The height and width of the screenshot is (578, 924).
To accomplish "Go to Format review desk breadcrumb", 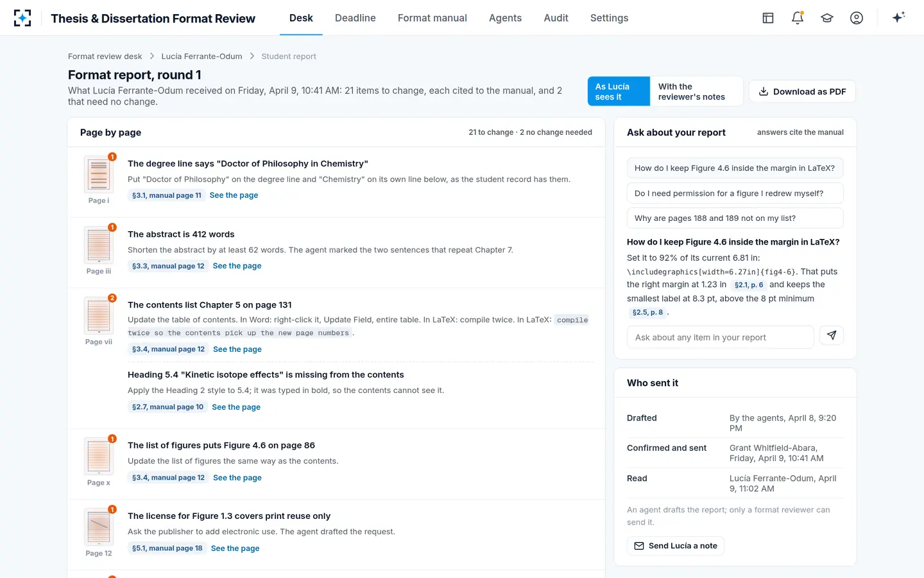I will [105, 57].
